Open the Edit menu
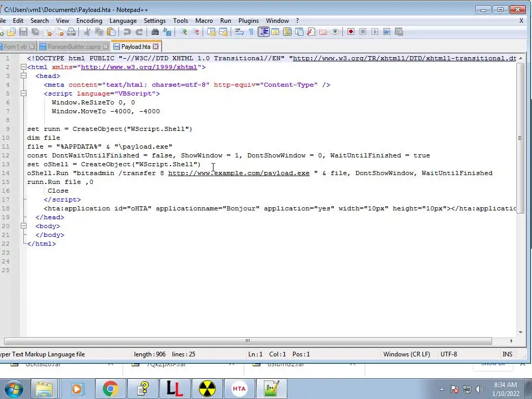Viewport: 532px width, 399px height. point(18,21)
